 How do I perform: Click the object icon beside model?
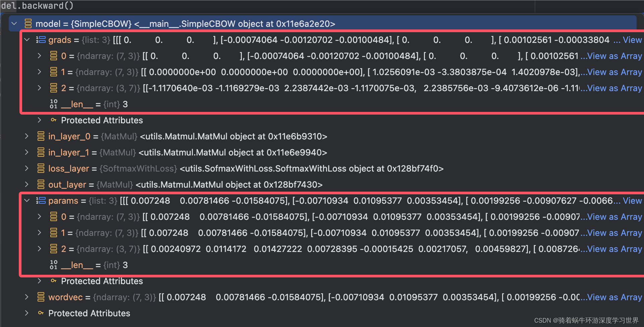point(28,23)
